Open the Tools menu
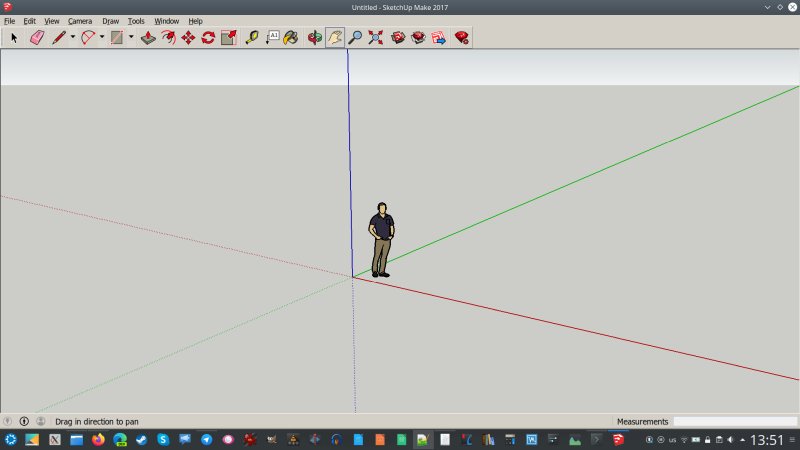 (x=136, y=21)
